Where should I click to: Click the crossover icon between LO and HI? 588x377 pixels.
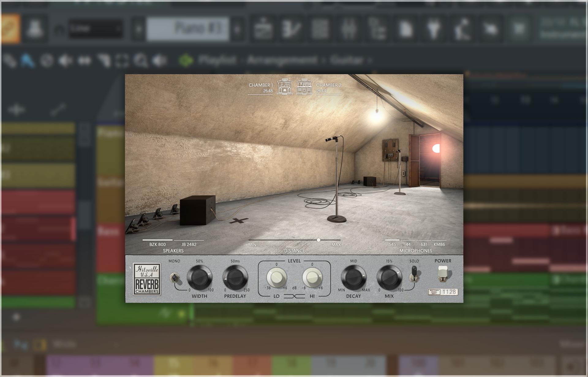click(294, 296)
